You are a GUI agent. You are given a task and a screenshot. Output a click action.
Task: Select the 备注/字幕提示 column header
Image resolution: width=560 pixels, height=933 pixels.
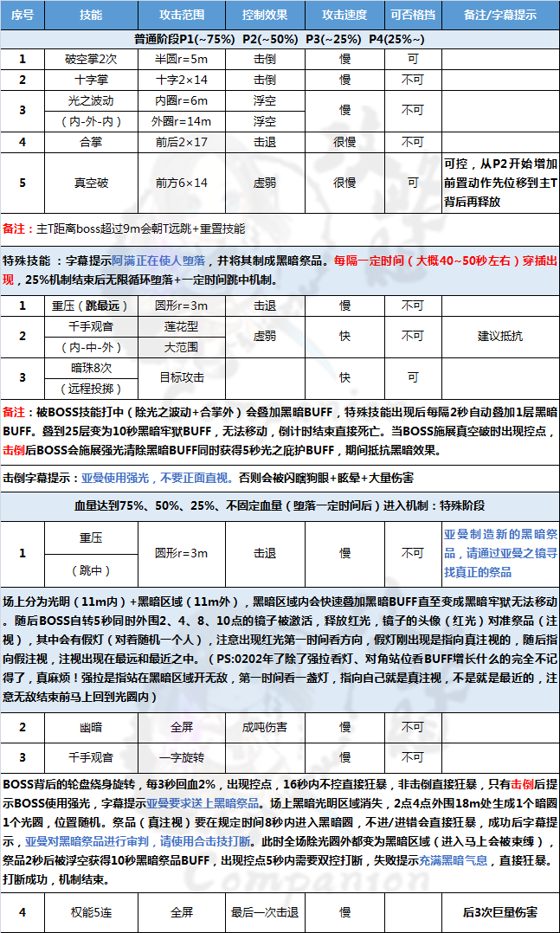[x=500, y=15]
